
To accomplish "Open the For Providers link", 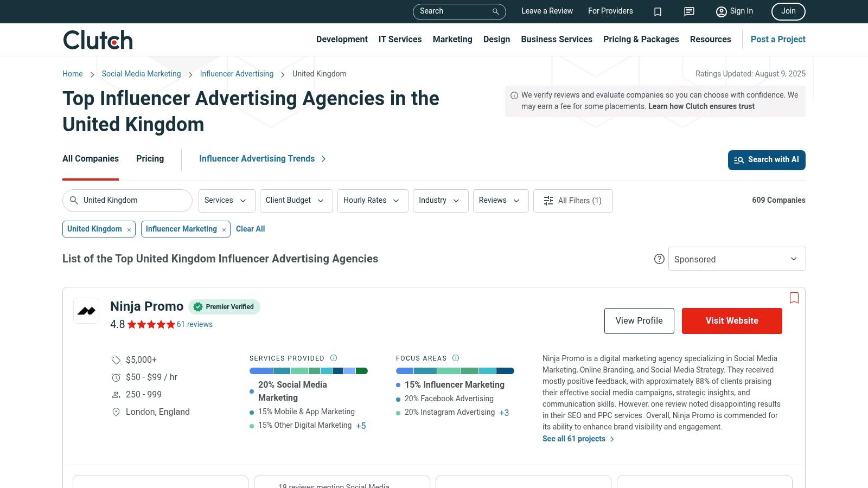I will pos(610,11).
